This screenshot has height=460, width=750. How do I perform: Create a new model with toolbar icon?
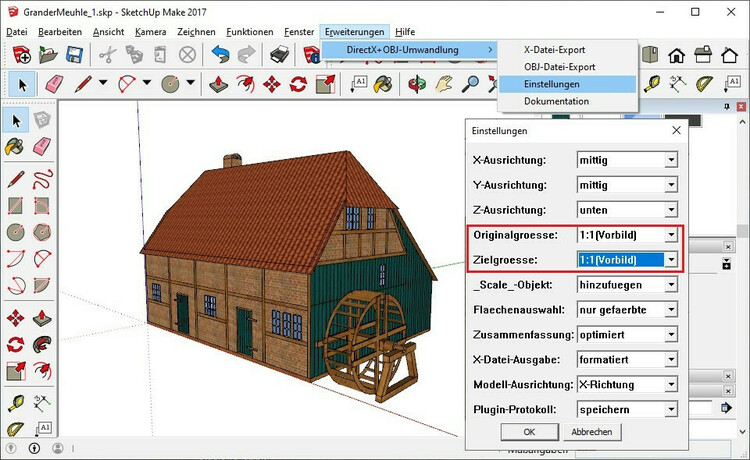tap(22, 55)
